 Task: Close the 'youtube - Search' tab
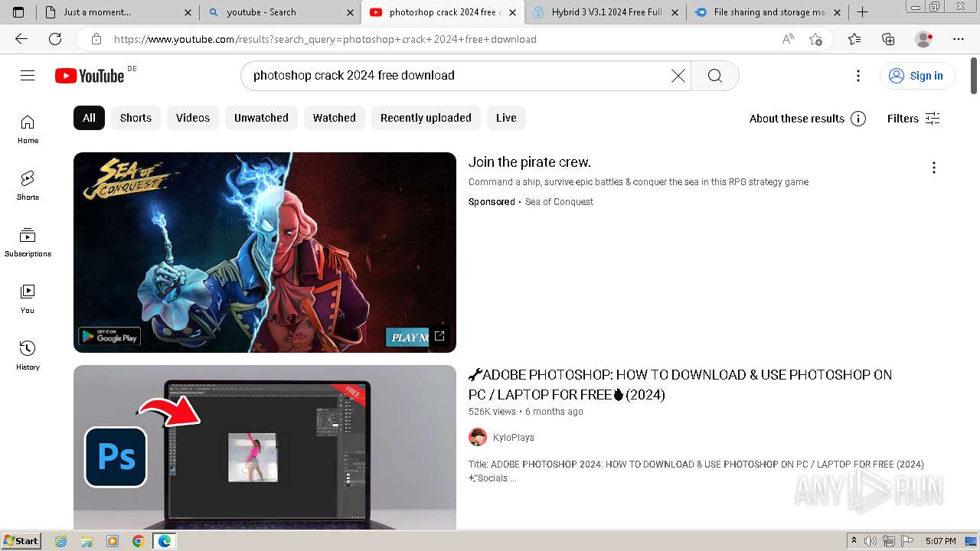click(350, 12)
